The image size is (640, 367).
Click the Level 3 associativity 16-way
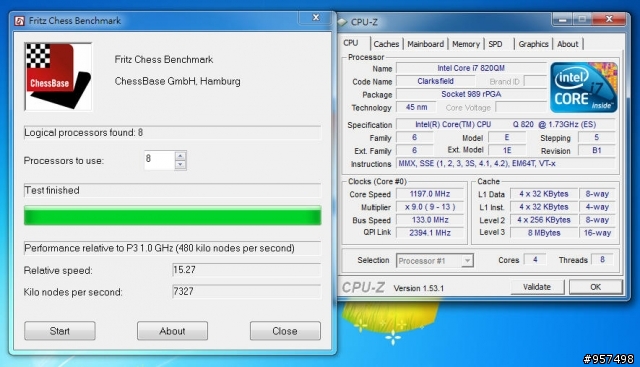coord(597,233)
